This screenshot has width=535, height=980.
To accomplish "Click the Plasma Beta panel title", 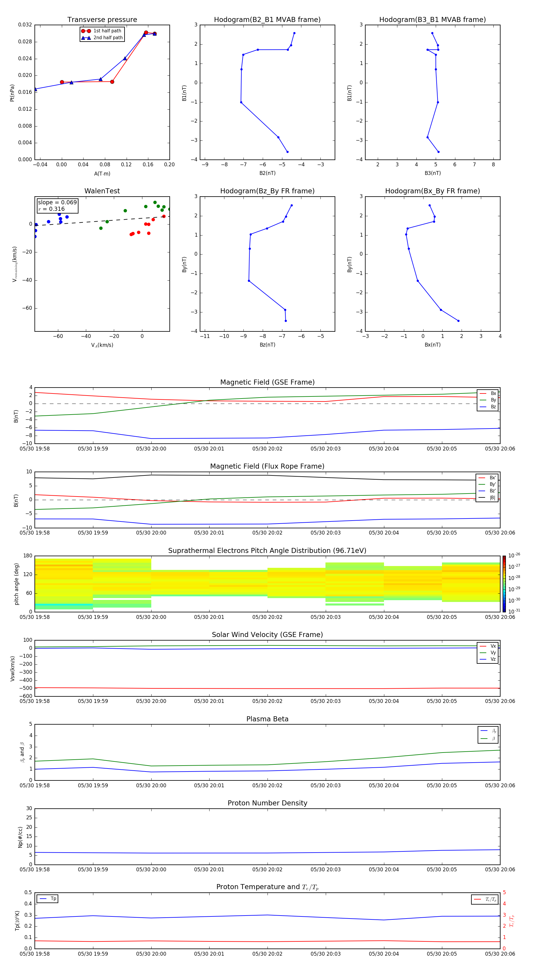I will point(267,719).
